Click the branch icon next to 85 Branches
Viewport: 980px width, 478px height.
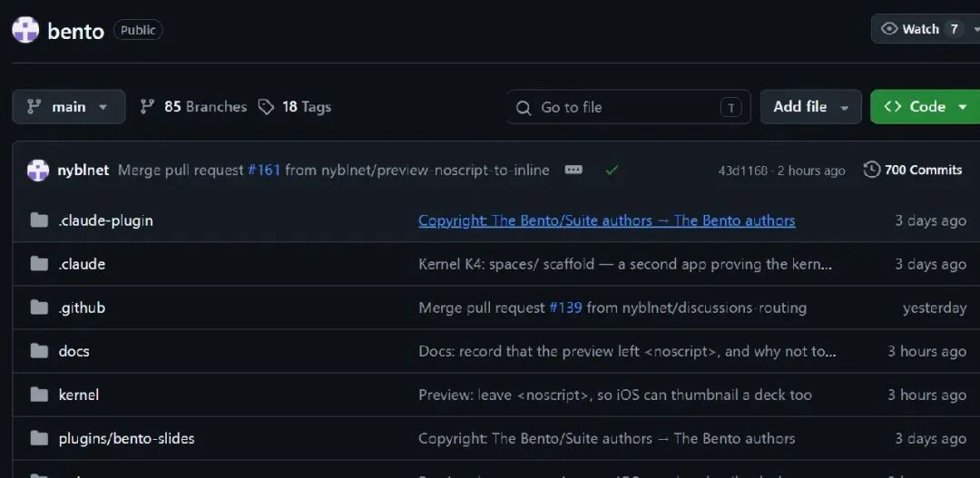(x=148, y=107)
